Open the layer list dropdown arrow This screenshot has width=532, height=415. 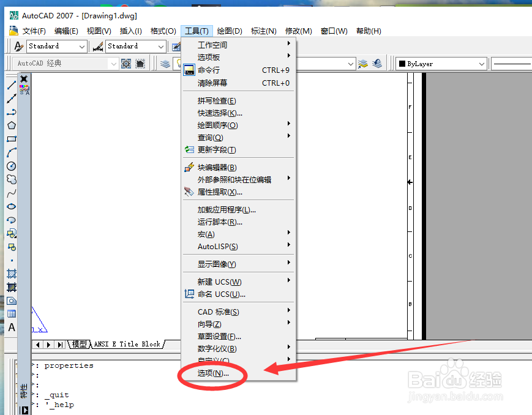click(x=351, y=64)
